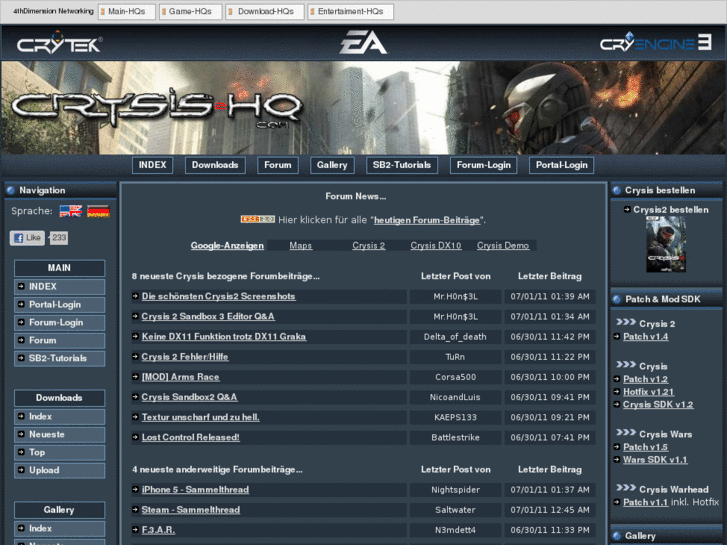727x545 pixels.
Task: Open 'Steam - Sammelthread' thread
Action: [x=191, y=509]
